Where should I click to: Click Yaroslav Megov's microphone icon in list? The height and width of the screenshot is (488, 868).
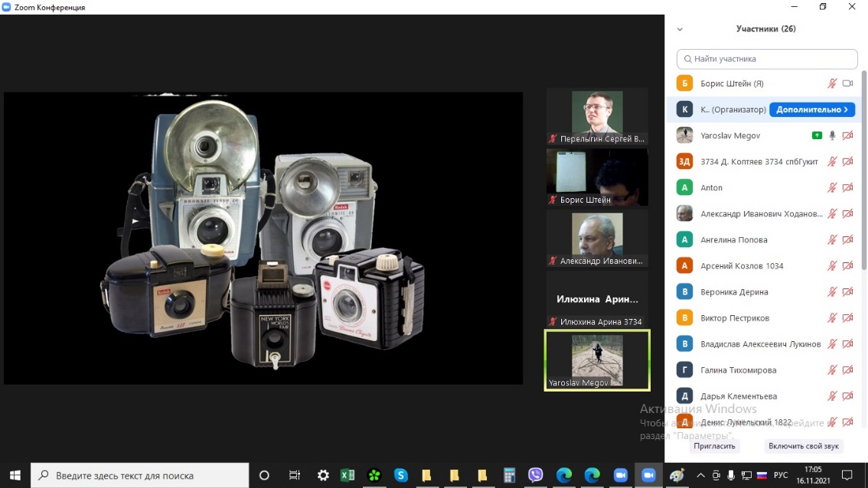click(832, 135)
